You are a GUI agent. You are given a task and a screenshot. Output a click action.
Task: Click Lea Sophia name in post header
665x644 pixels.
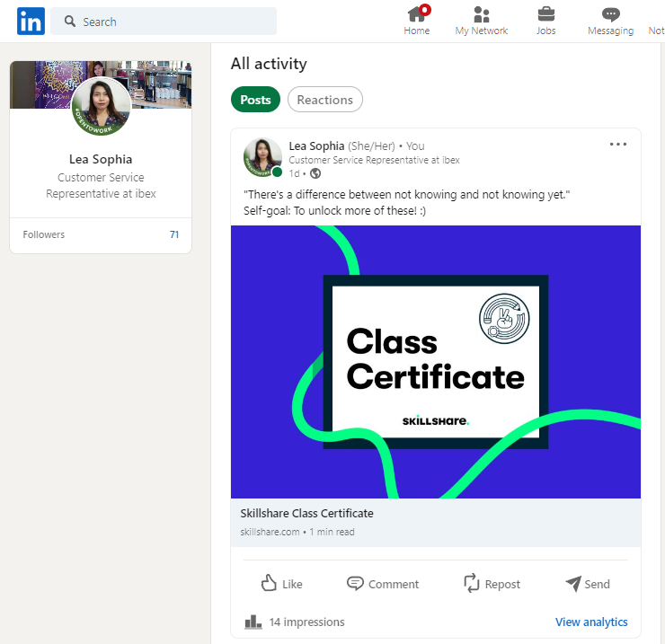316,146
